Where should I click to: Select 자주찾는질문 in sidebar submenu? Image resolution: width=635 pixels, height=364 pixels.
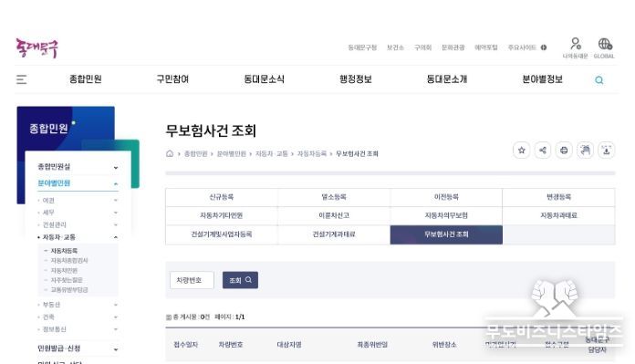[67, 280]
